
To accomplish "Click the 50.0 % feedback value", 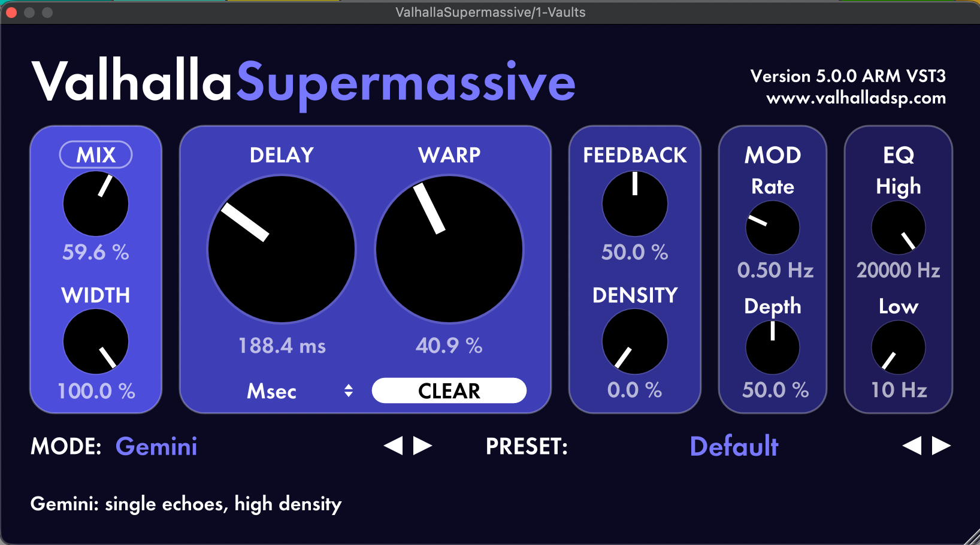I will coord(635,252).
